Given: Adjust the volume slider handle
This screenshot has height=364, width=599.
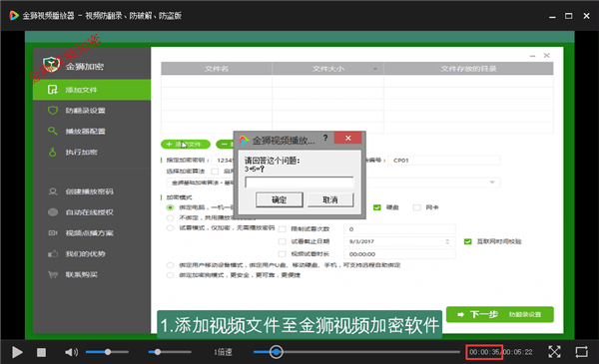Looking at the screenshot, I should point(108,352).
